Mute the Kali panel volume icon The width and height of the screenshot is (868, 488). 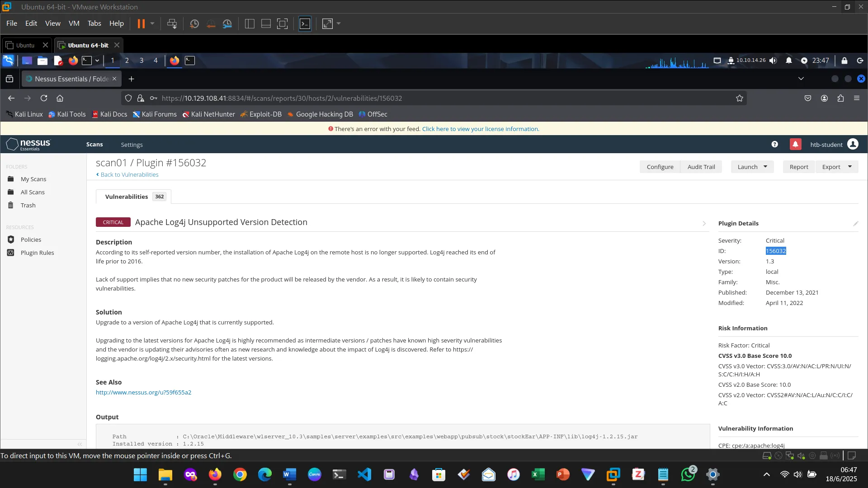[773, 61]
